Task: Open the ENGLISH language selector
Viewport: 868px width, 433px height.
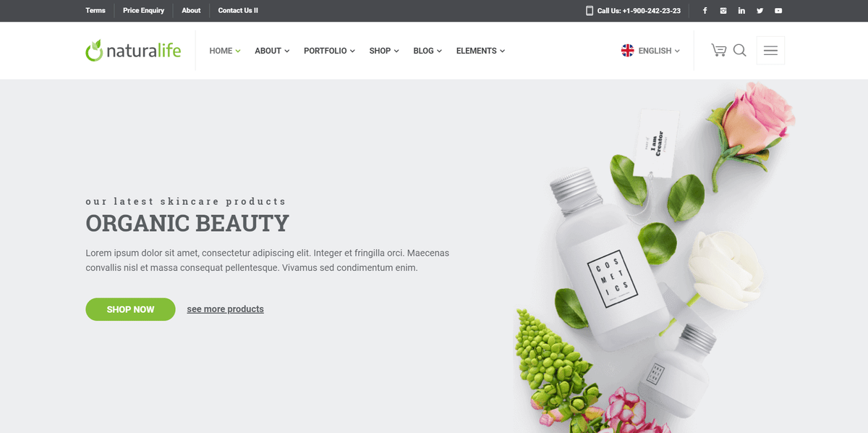Action: [650, 51]
